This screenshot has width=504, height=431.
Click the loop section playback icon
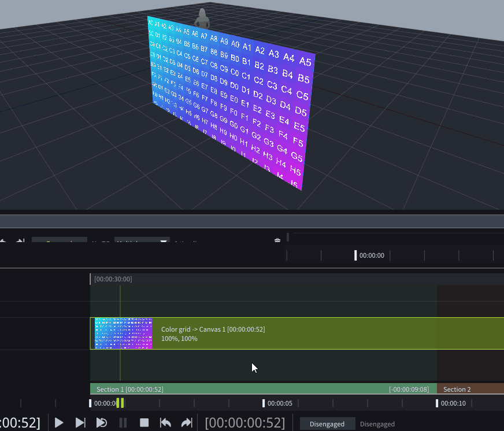tap(102, 423)
